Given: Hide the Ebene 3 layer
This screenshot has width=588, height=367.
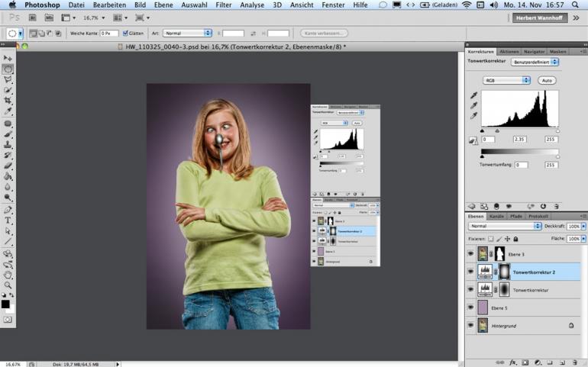Looking at the screenshot, I should pos(470,254).
